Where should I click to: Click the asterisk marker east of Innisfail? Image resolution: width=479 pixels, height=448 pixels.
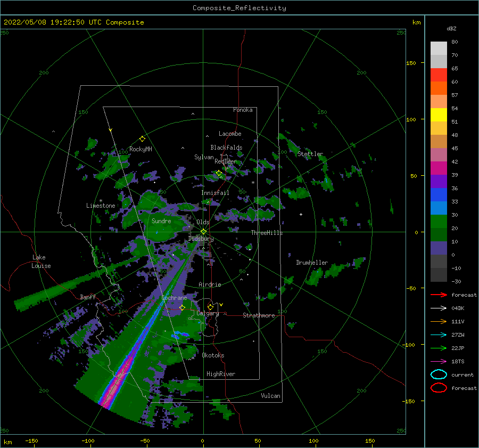coord(253,183)
